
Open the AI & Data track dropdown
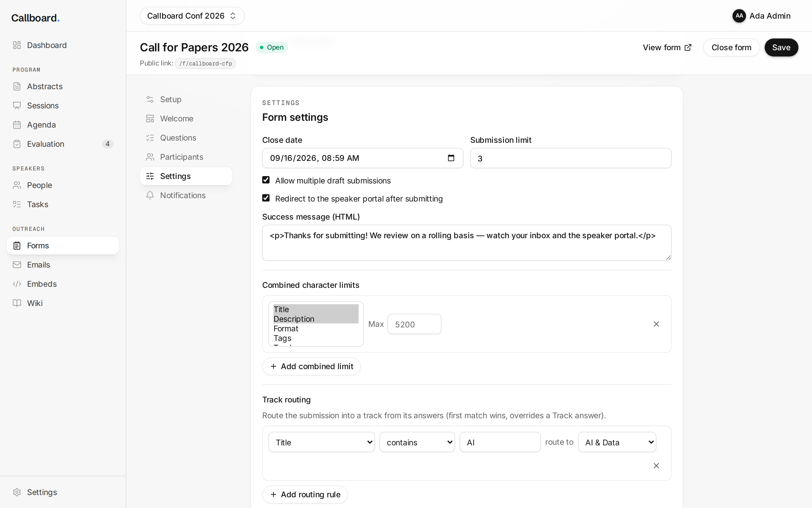pos(617,442)
